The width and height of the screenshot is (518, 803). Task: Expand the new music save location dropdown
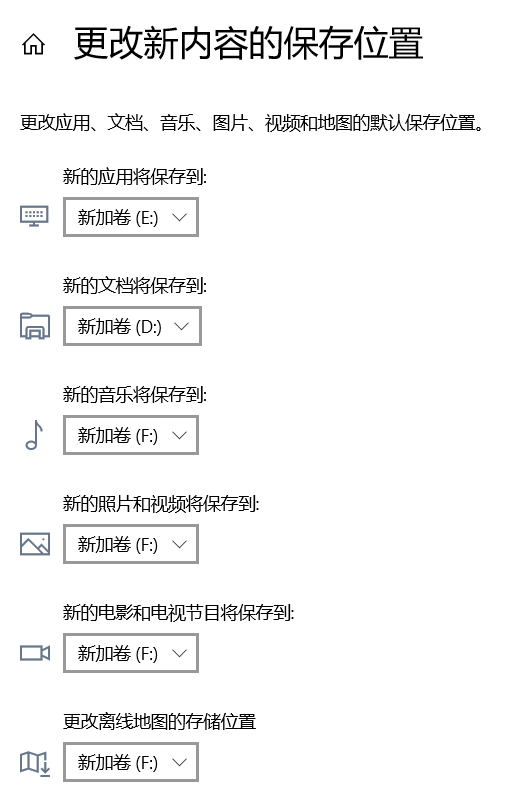[131, 435]
